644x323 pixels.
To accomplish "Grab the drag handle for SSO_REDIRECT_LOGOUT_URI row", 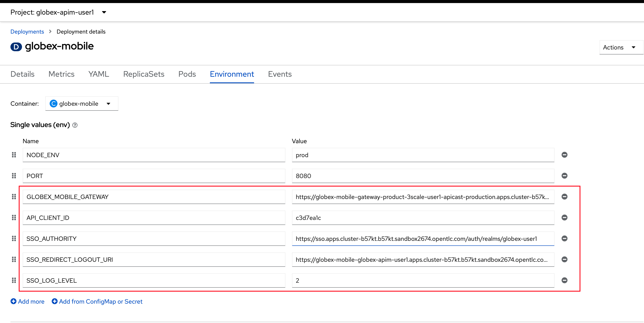I will (14, 259).
